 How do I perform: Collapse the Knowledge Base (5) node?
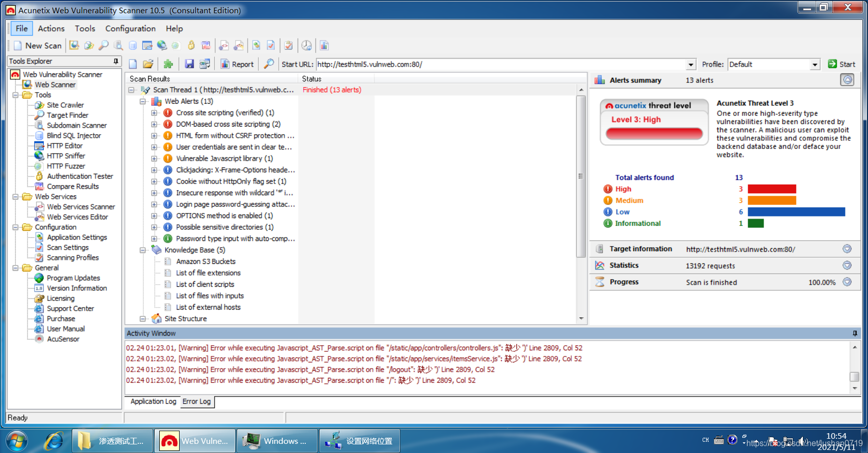(x=143, y=250)
